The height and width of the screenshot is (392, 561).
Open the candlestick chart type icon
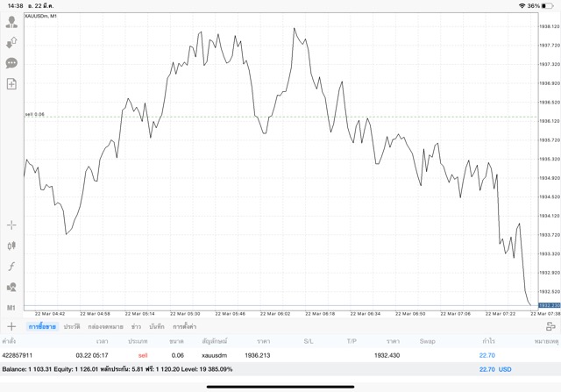tap(11, 246)
